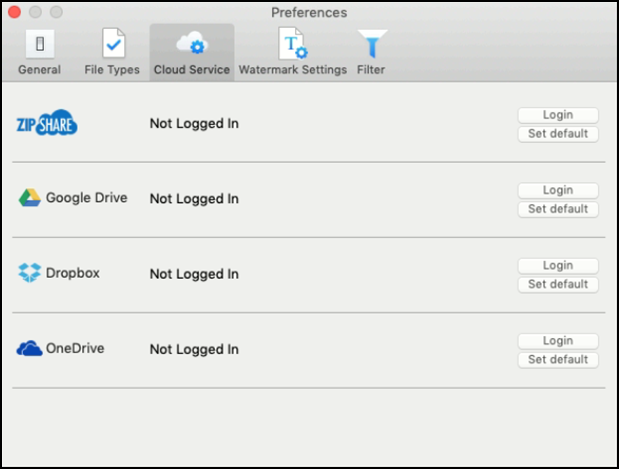Click OneDrive's Not Logged In status

click(x=194, y=350)
